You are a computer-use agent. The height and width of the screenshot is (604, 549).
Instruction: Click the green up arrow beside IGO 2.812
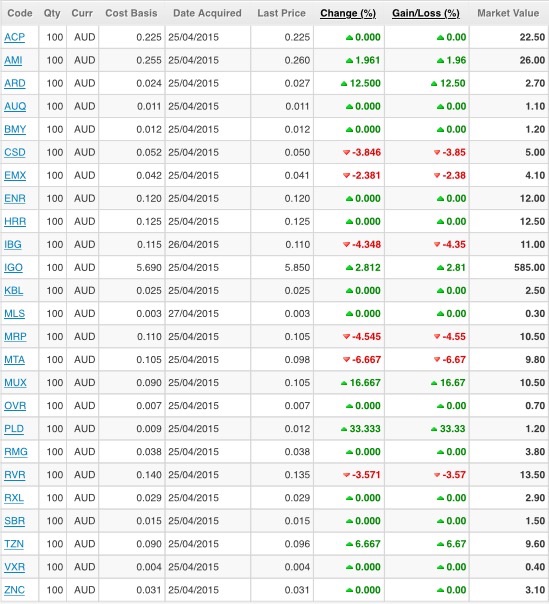[349, 268]
